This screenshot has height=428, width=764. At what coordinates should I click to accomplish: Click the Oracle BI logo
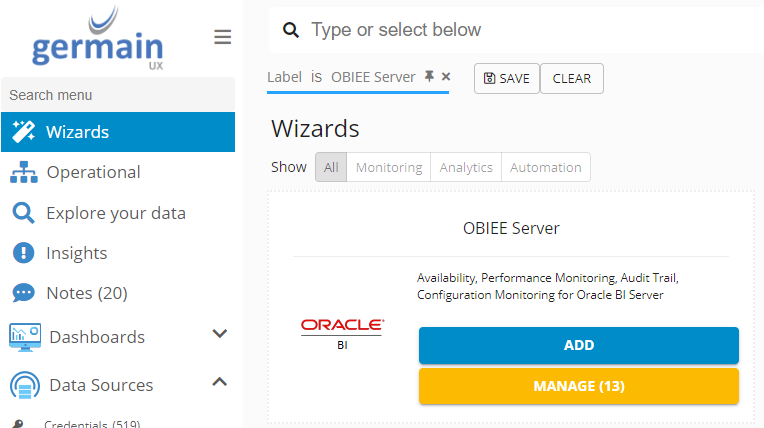(x=342, y=332)
